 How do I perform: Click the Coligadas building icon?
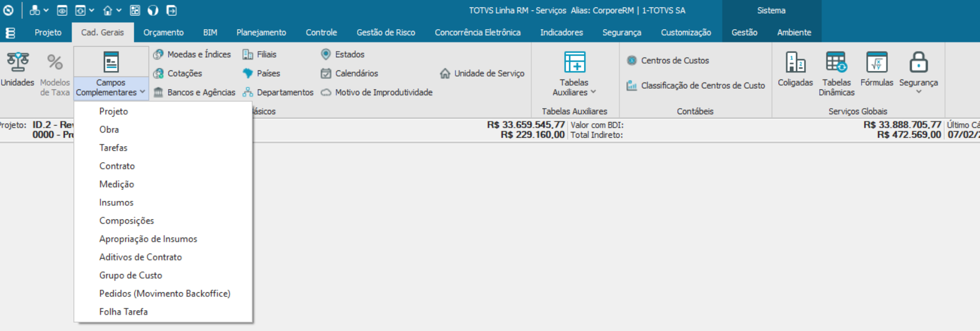[795, 62]
